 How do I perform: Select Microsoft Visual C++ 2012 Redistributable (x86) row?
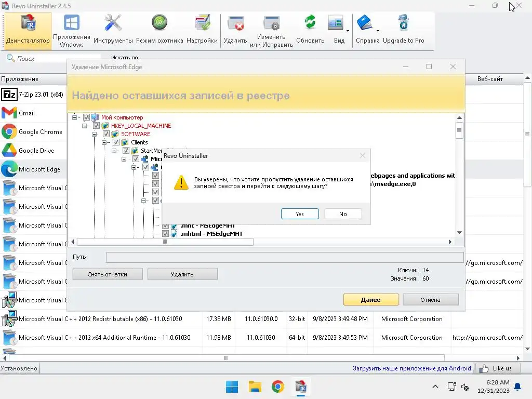point(261,318)
